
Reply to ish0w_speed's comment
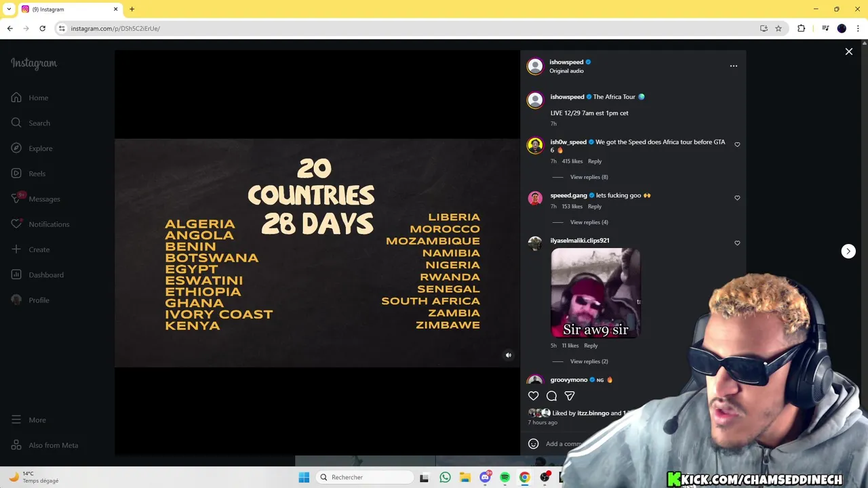click(595, 161)
